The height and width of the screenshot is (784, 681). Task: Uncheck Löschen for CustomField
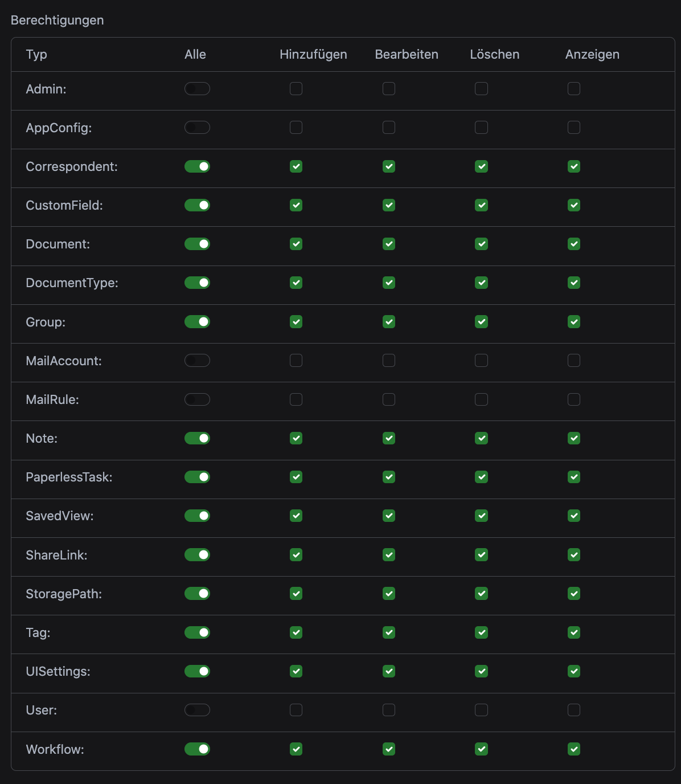[482, 205]
